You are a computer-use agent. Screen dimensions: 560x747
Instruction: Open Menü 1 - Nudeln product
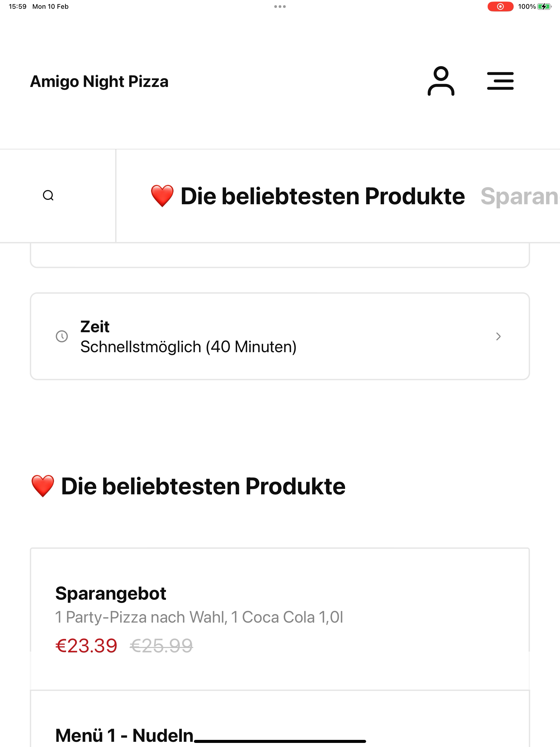click(x=124, y=735)
